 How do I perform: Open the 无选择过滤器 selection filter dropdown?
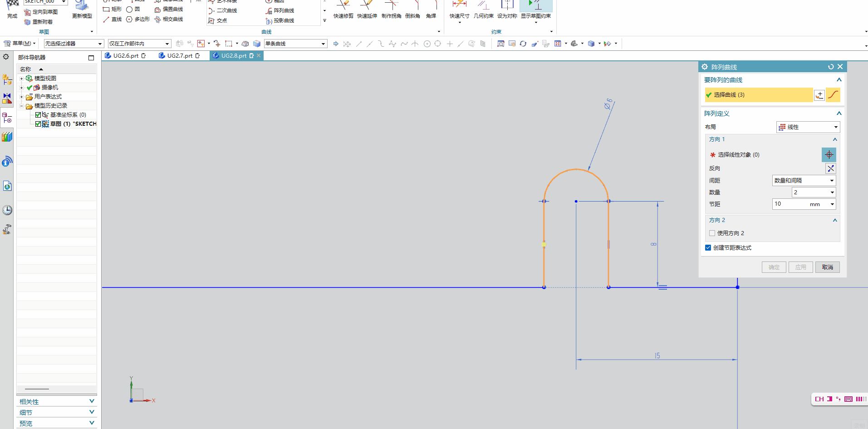(74, 44)
